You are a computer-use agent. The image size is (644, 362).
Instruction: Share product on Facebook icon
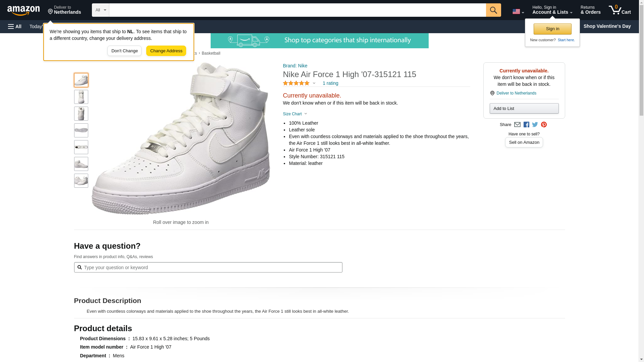pos(526,125)
